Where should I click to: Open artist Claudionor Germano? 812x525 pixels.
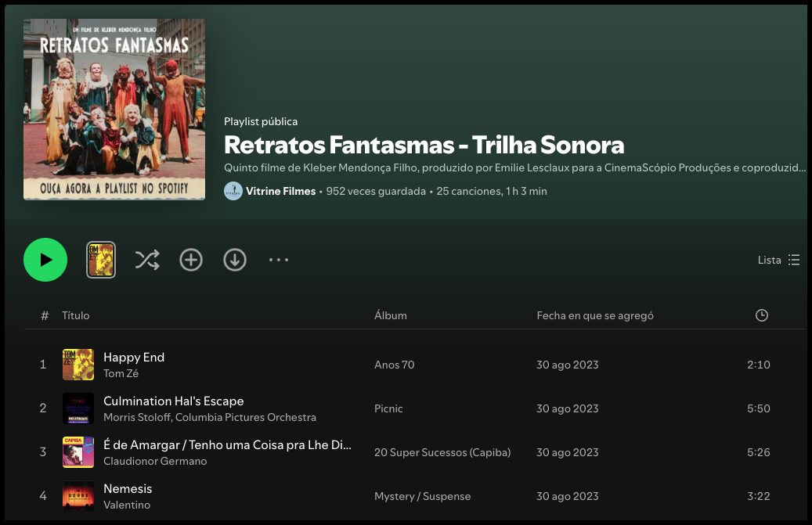(155, 461)
